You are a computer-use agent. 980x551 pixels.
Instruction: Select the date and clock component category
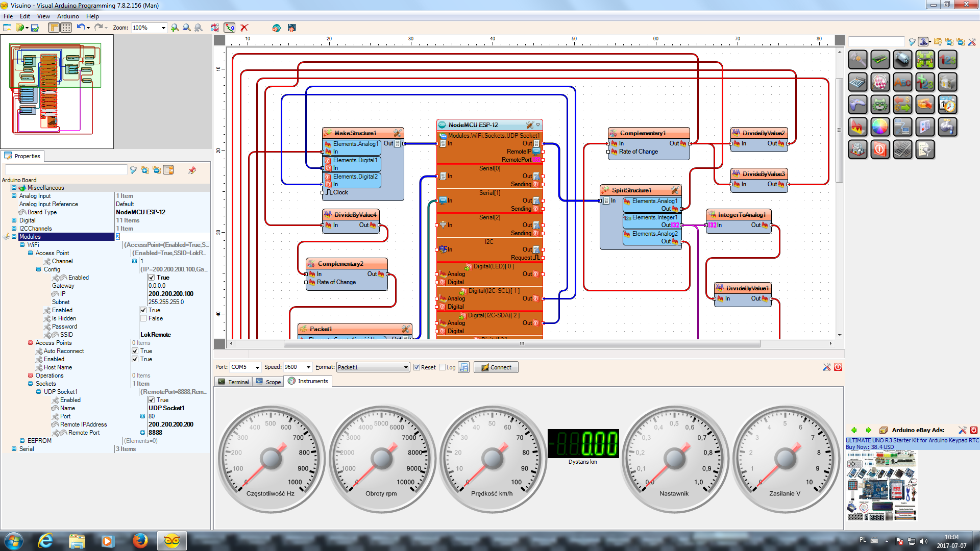click(x=947, y=105)
